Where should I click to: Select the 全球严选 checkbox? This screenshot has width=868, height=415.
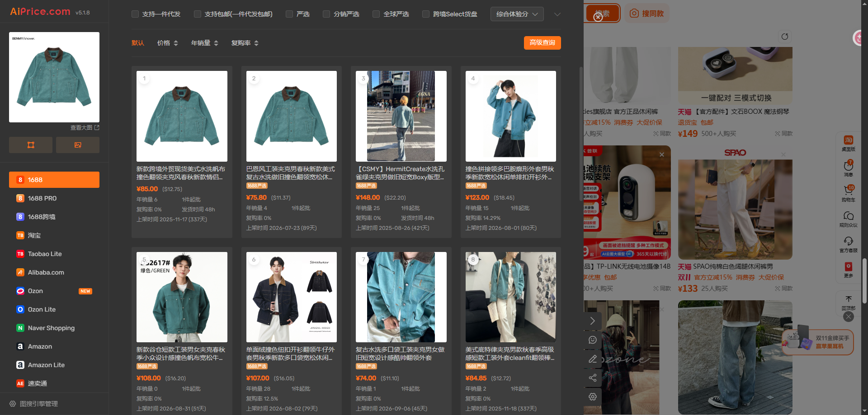point(376,14)
